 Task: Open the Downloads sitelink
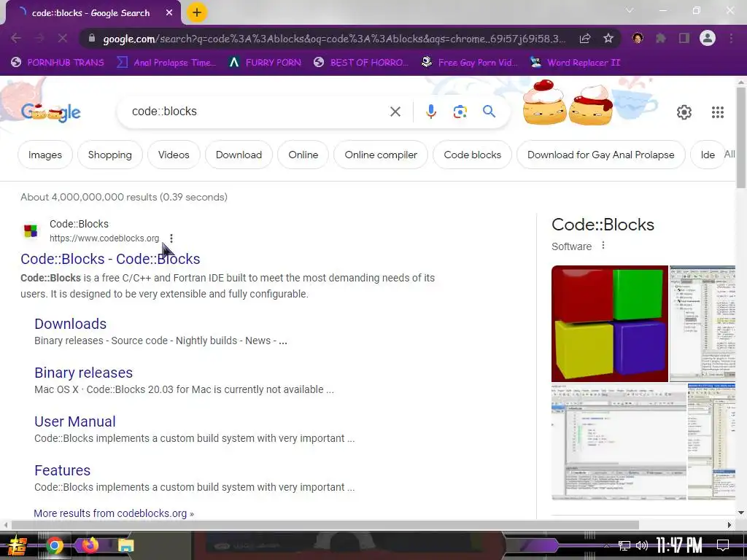71,324
